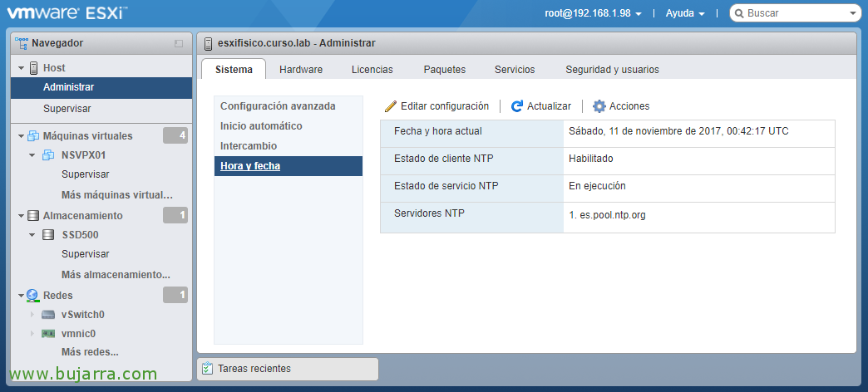Image resolution: width=868 pixels, height=392 pixels.
Task: Click the Actualizar refresh arrow icon
Action: [517, 106]
